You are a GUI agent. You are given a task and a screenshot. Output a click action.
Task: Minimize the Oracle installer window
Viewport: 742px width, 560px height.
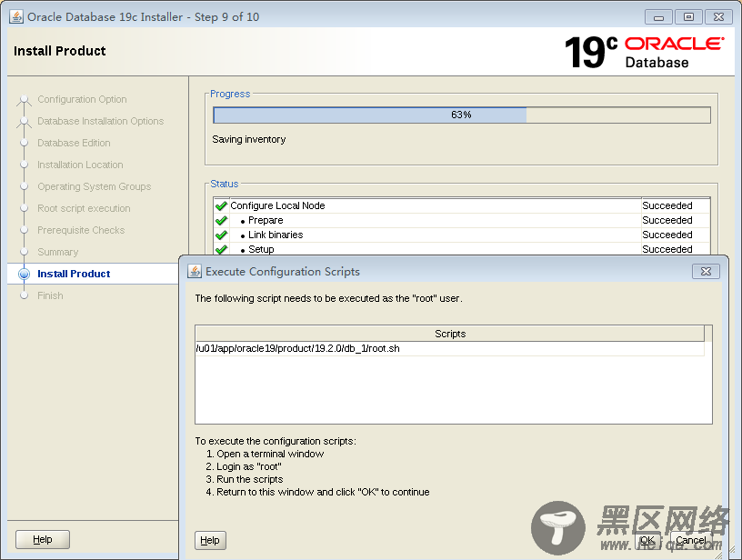(x=658, y=17)
